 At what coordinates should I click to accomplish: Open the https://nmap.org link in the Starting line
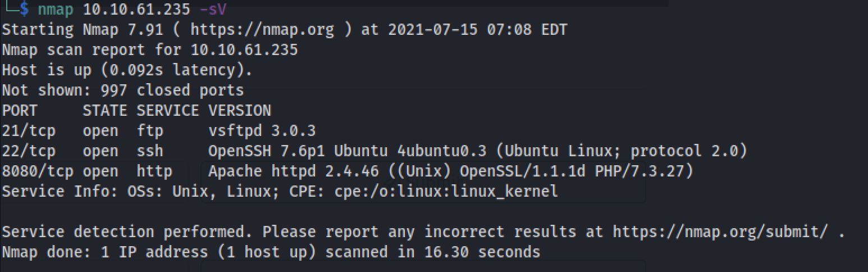click(x=262, y=29)
